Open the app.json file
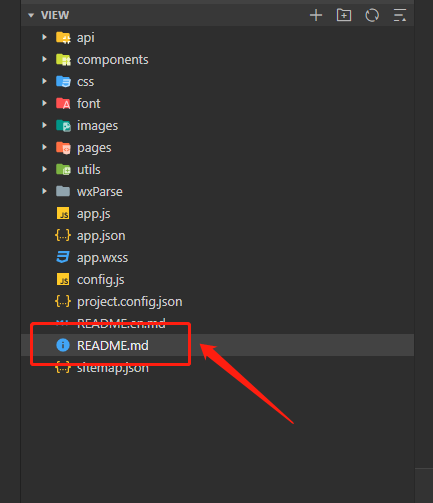 pyautogui.click(x=101, y=236)
